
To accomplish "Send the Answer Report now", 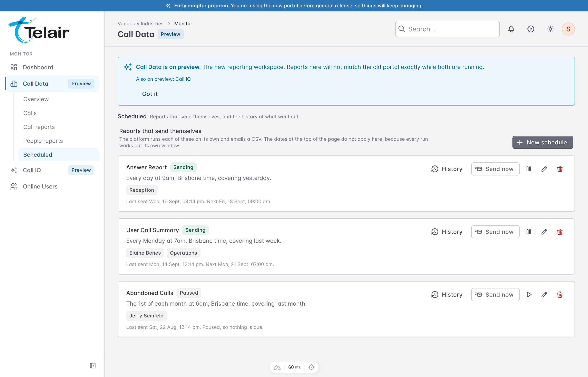I will click(495, 169).
